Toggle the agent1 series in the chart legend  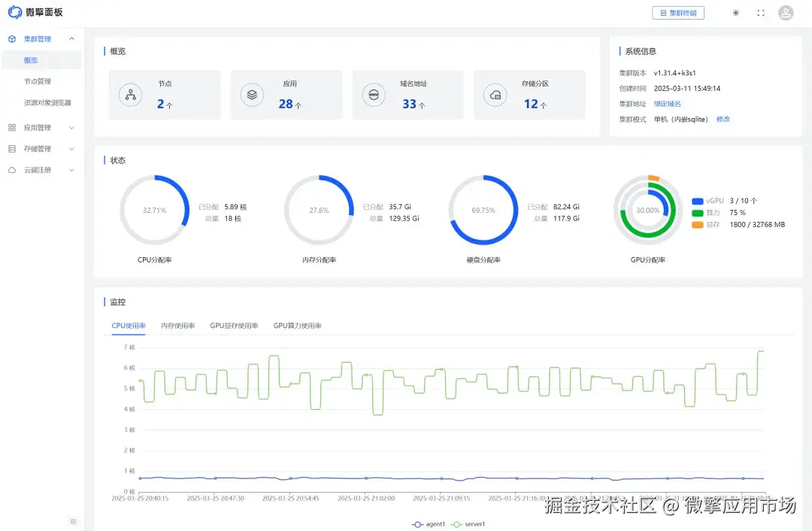pyautogui.click(x=429, y=524)
